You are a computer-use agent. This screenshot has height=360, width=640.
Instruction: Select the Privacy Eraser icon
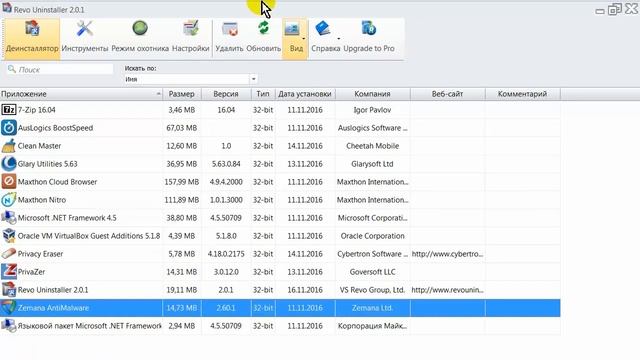pyautogui.click(x=9, y=253)
